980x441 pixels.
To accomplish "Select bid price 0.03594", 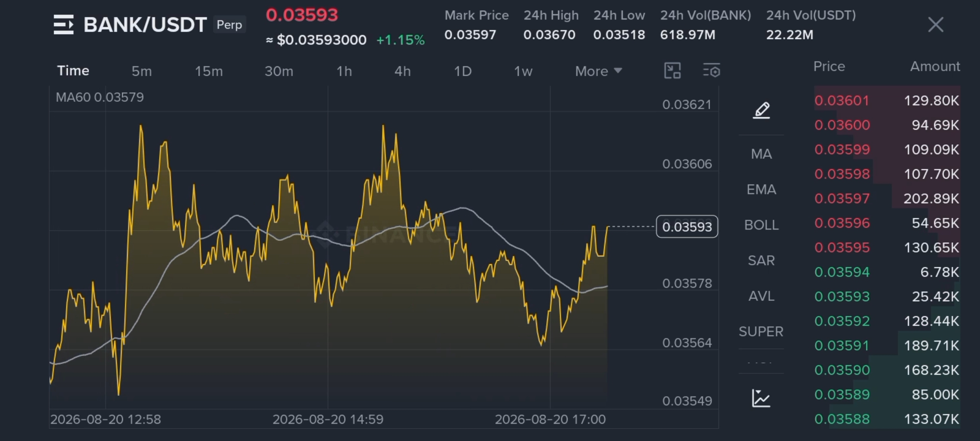I will point(842,272).
